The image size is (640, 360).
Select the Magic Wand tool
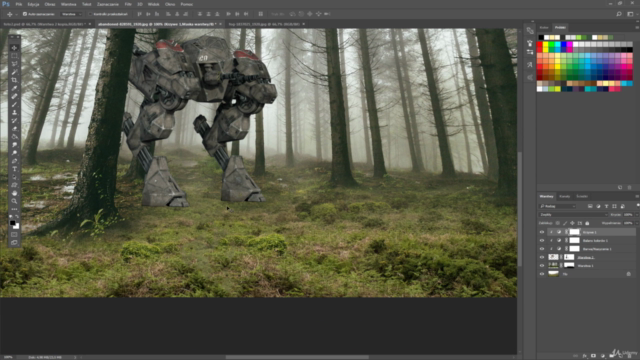pyautogui.click(x=14, y=72)
